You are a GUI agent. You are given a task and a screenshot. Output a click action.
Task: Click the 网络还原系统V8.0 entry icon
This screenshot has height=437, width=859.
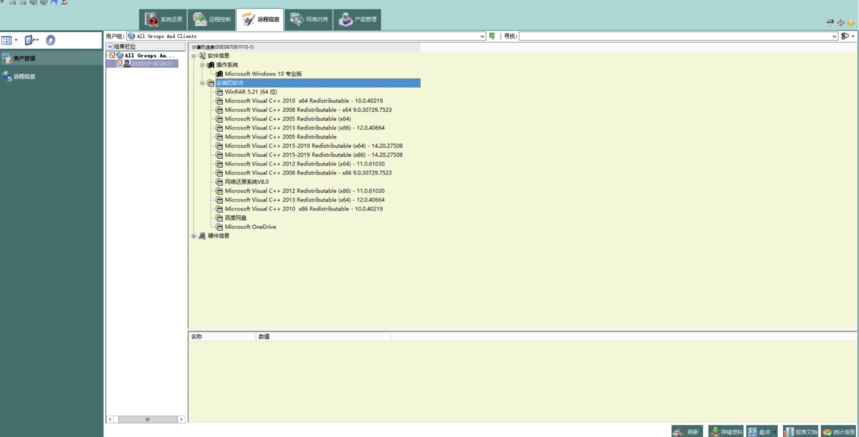point(219,182)
